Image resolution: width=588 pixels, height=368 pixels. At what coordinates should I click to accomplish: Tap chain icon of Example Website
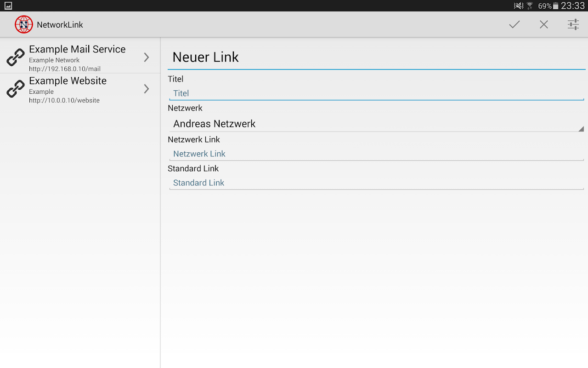16,89
